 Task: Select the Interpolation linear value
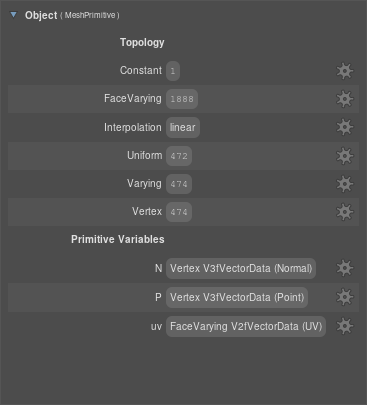tap(183, 127)
